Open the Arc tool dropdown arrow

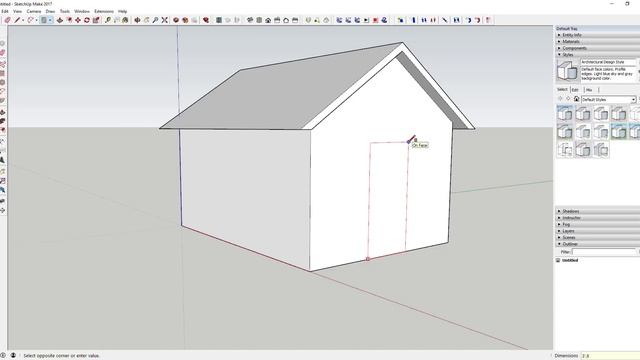click(x=36, y=20)
